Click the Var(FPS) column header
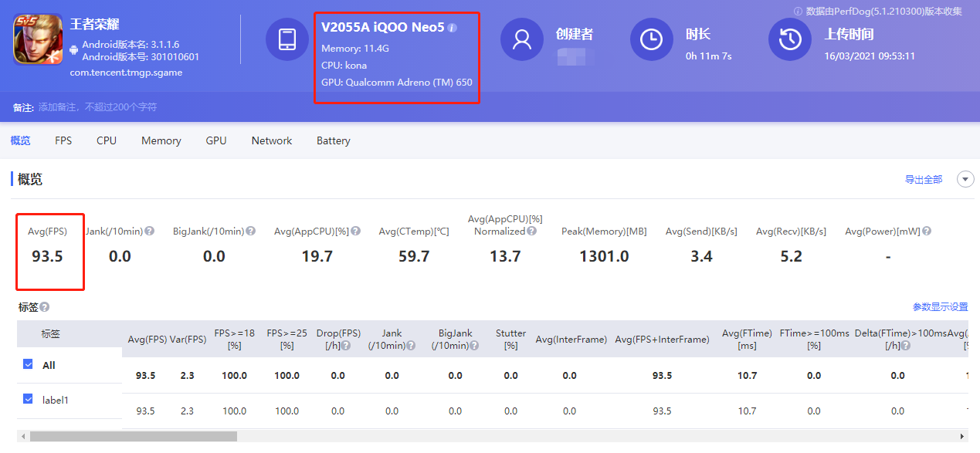Screen dimensions: 980x453 click(x=188, y=340)
